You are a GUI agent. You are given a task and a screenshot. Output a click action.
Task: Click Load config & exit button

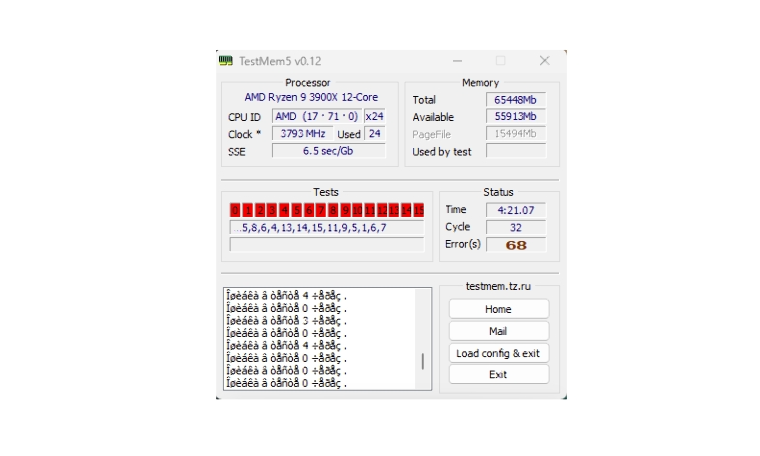click(x=498, y=353)
